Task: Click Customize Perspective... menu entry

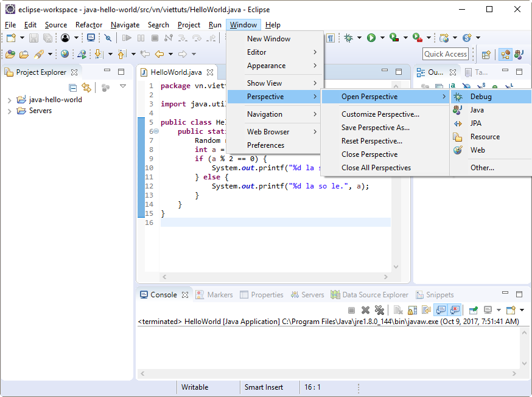Action: pos(385,114)
